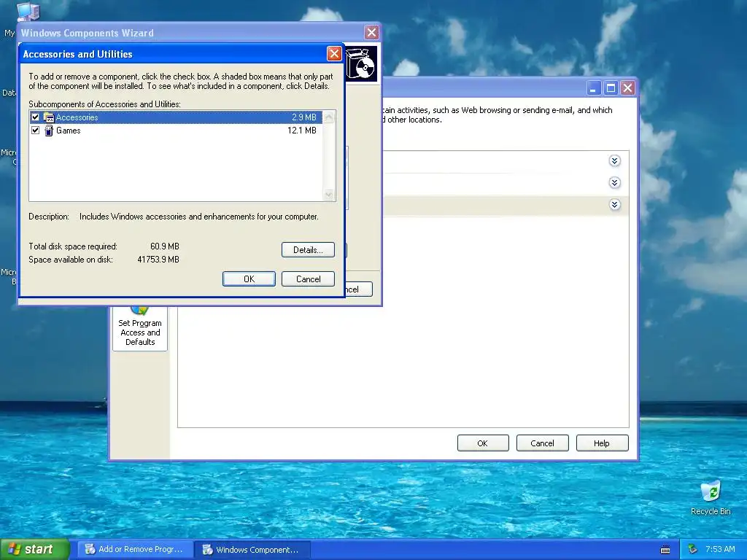Maximize the Add or Remove Programs window

[611, 88]
